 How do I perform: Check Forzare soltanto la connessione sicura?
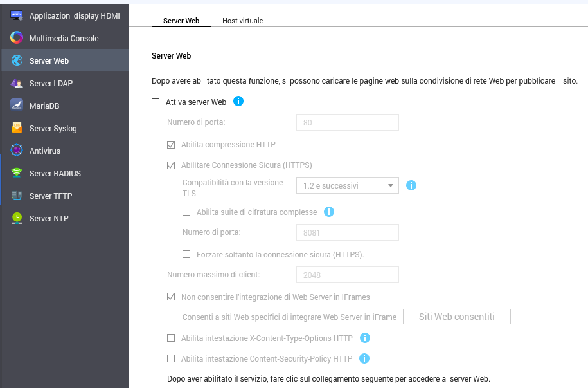point(186,254)
